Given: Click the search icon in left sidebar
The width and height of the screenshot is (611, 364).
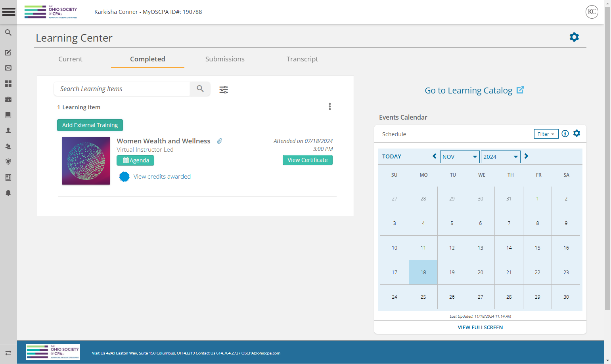Looking at the screenshot, I should click(8, 32).
